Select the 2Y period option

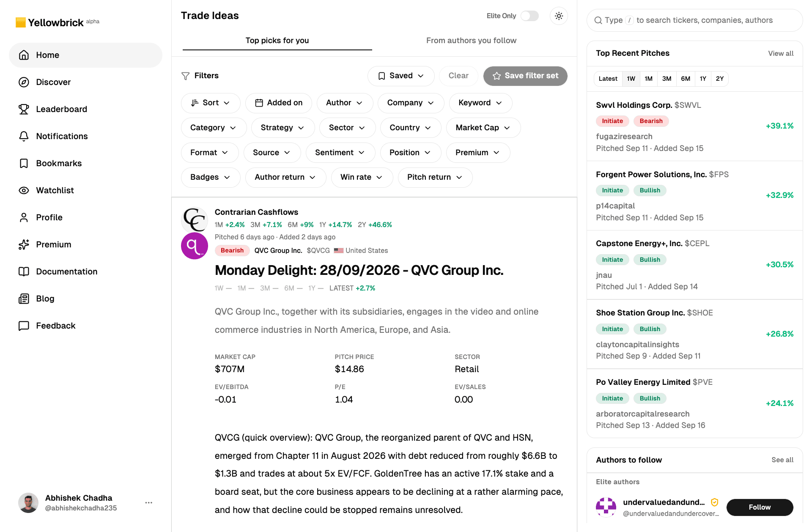tap(720, 79)
